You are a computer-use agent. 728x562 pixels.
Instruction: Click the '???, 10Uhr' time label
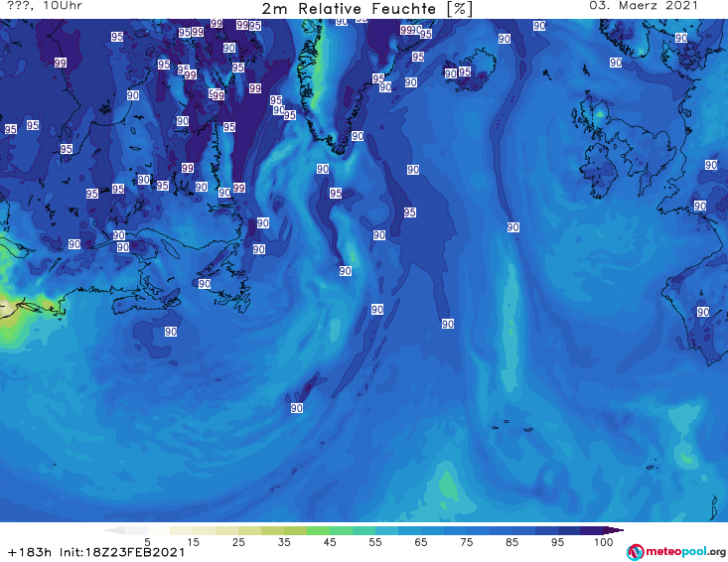coord(45,6)
